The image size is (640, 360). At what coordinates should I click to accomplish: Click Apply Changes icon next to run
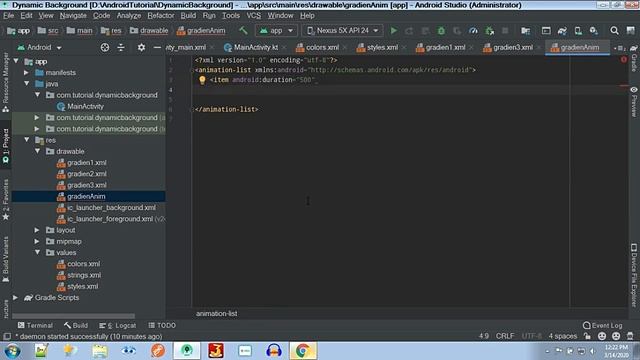coord(409,31)
